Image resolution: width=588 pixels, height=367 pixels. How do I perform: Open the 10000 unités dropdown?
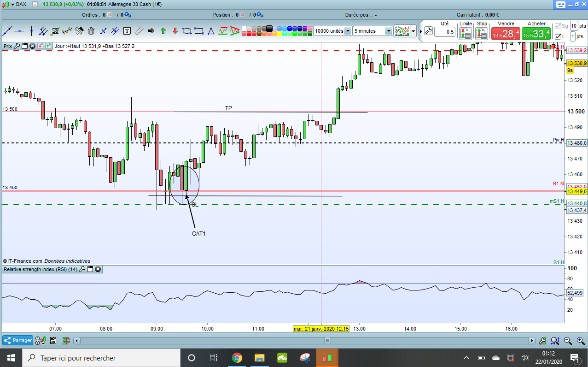click(347, 31)
